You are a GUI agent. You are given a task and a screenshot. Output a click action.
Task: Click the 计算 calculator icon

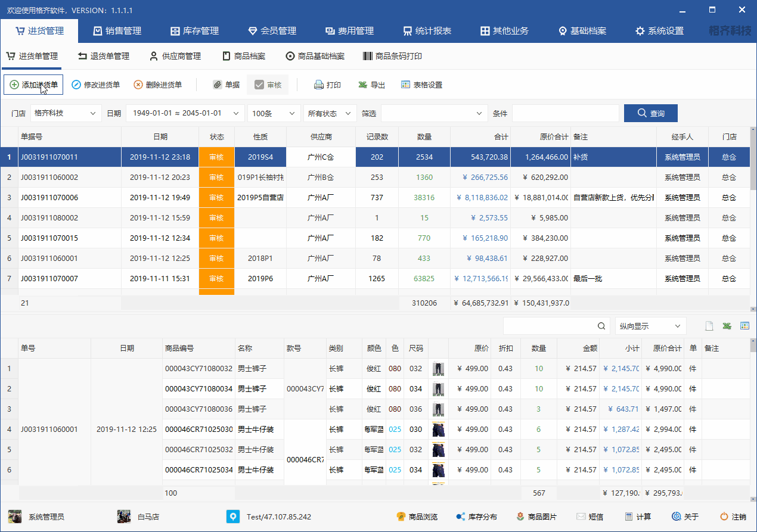click(629, 517)
